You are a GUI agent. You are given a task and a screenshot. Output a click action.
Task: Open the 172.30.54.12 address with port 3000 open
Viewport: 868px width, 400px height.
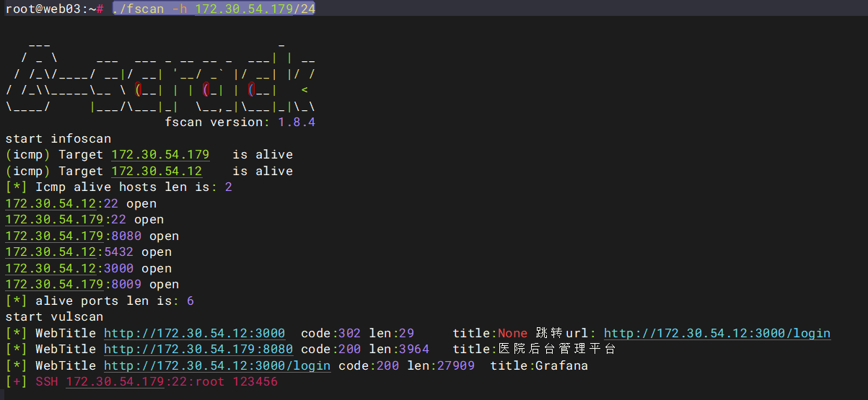pyautogui.click(x=51, y=268)
